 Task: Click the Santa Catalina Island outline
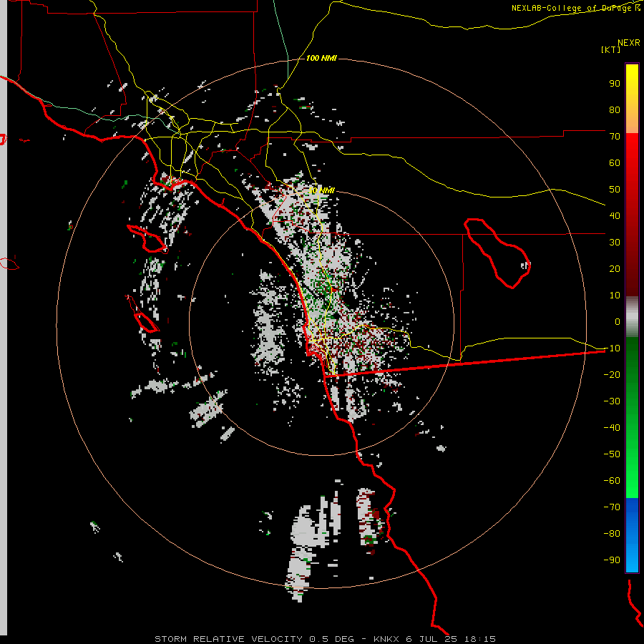(147, 239)
